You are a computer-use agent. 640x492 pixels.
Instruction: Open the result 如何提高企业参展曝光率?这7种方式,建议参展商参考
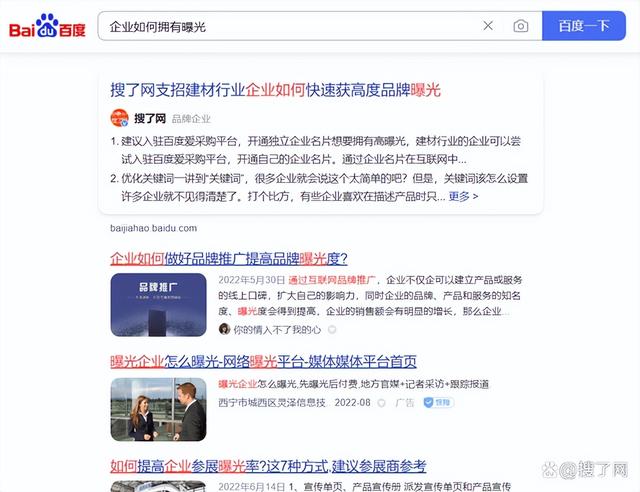pyautogui.click(x=268, y=466)
